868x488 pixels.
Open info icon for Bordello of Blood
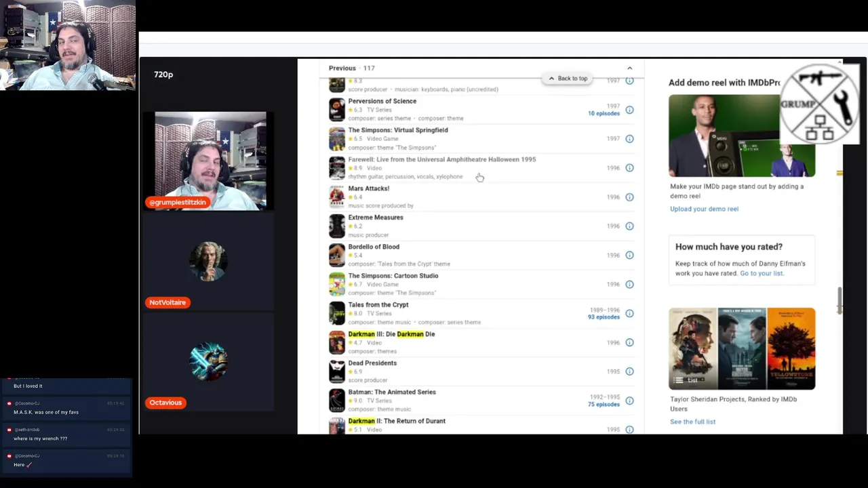[629, 256]
